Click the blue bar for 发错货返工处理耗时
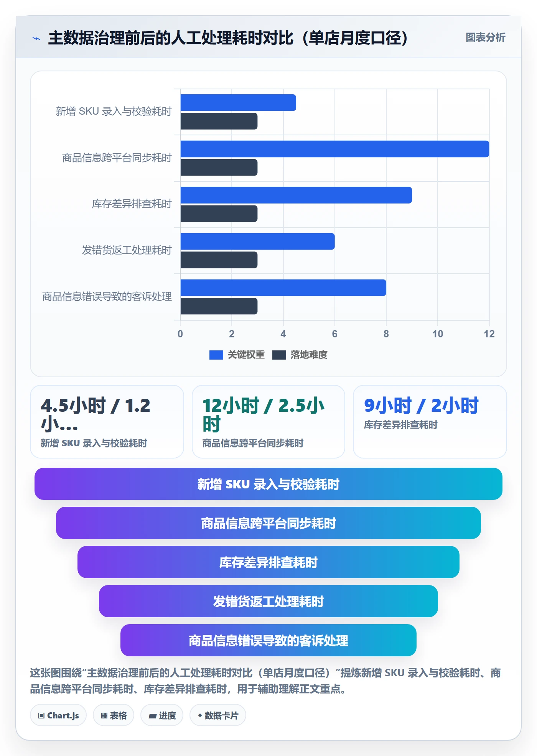This screenshot has height=756, width=537. (x=257, y=242)
